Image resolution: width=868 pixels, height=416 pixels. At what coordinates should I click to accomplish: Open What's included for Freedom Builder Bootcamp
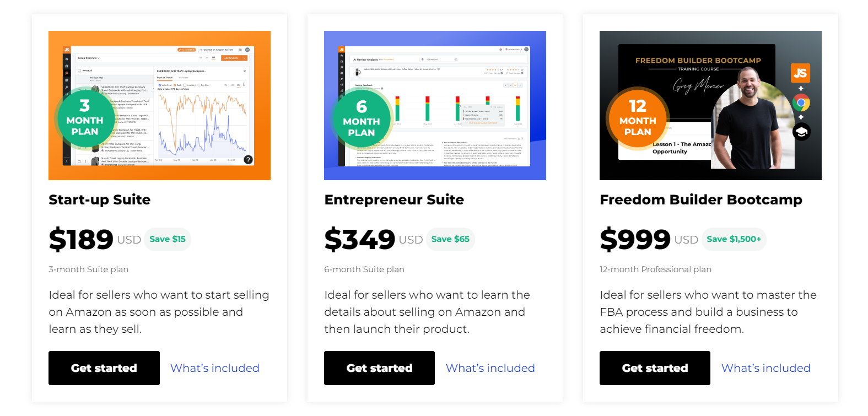click(x=765, y=368)
